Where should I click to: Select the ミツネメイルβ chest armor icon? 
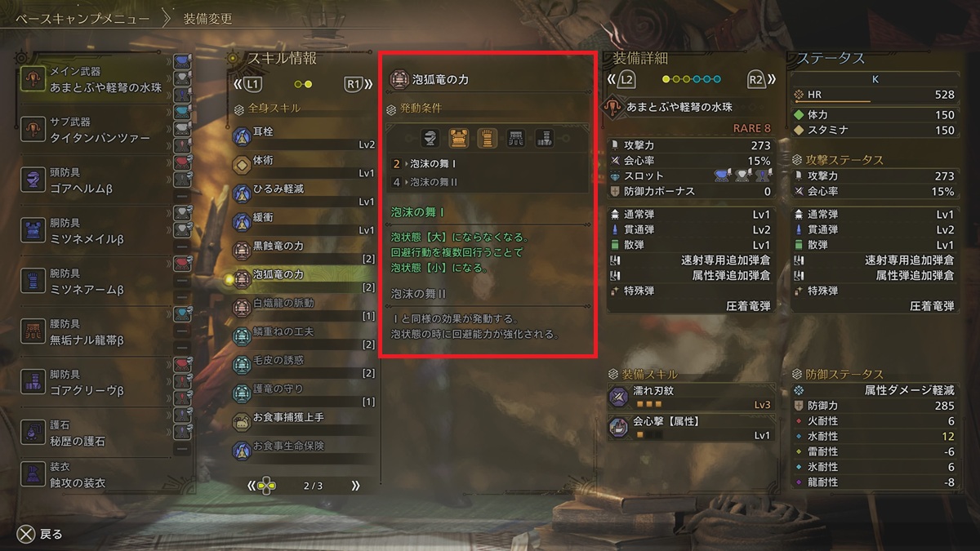(33, 229)
